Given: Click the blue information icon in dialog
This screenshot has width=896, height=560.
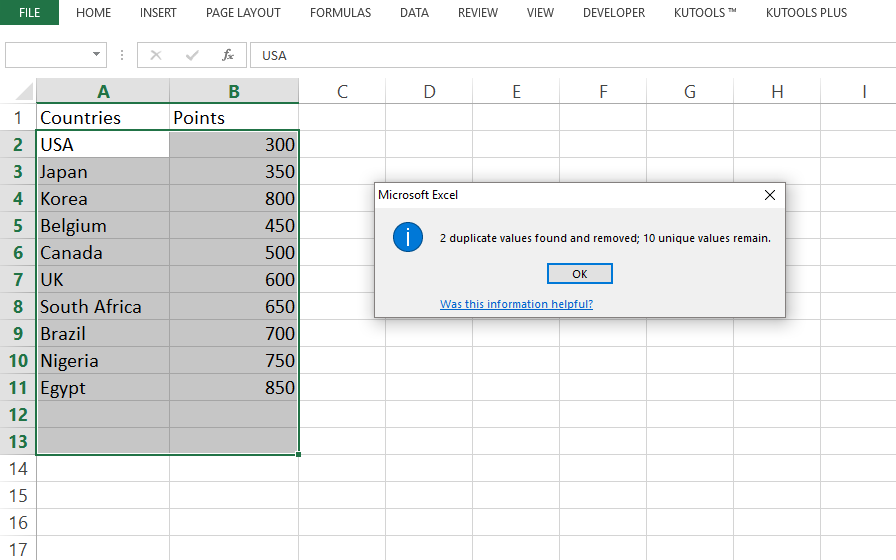Looking at the screenshot, I should [408, 237].
